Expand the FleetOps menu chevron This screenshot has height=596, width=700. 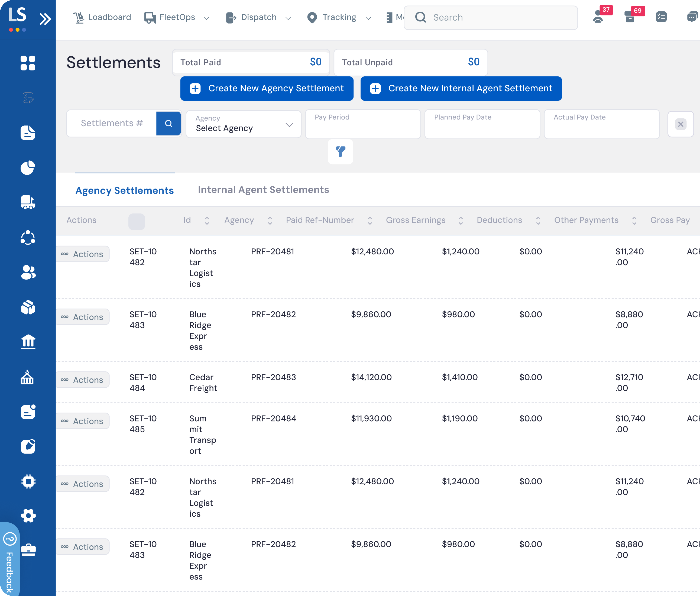coord(206,18)
